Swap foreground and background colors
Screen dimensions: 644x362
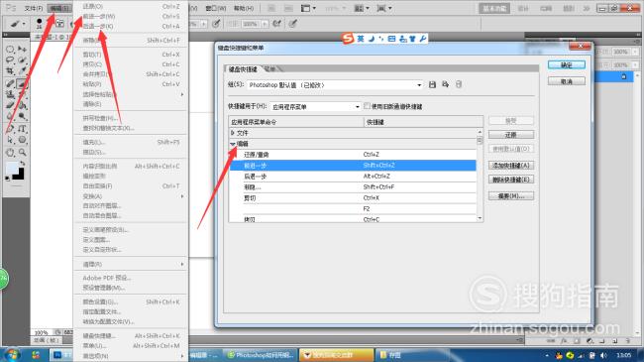(x=23, y=164)
